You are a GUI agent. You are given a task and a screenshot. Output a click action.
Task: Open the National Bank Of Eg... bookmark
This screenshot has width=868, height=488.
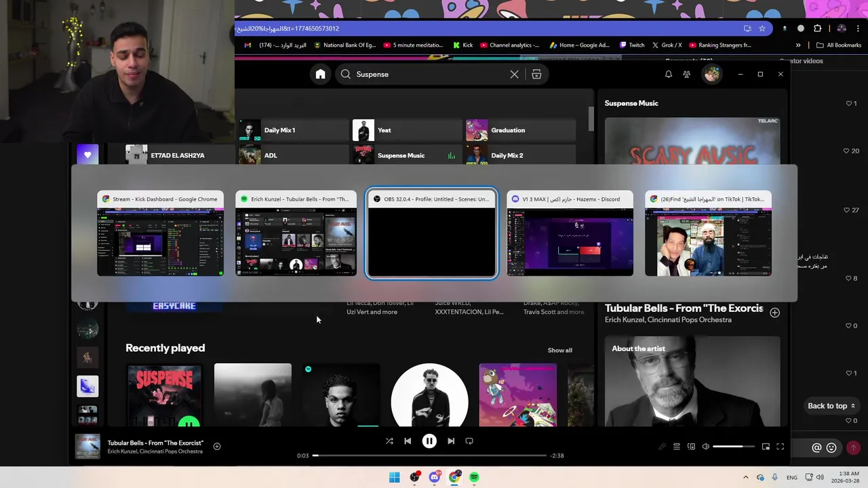(x=344, y=45)
